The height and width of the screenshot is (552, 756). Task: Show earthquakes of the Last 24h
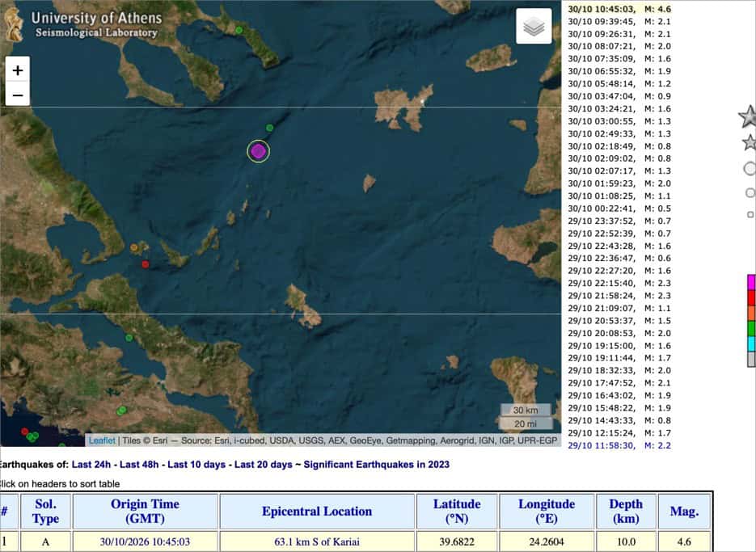pyautogui.click(x=91, y=465)
